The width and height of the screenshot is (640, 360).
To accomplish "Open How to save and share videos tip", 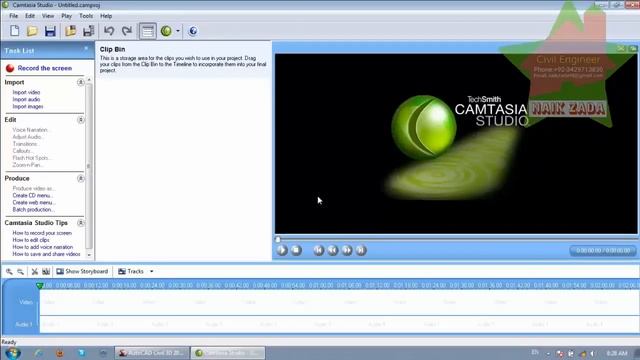I will click(x=47, y=254).
